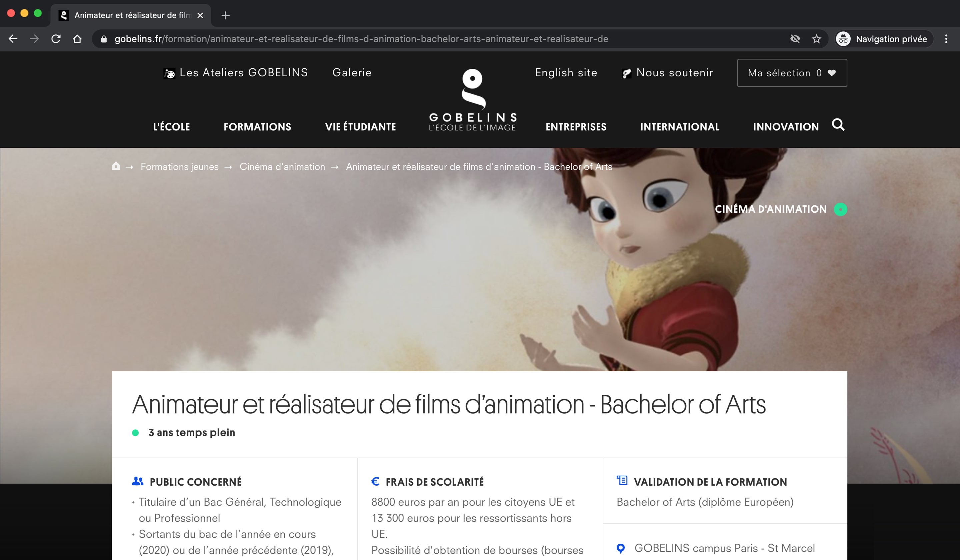Bookmark this page with the star icon
Image resolution: width=960 pixels, height=560 pixels.
pos(816,39)
